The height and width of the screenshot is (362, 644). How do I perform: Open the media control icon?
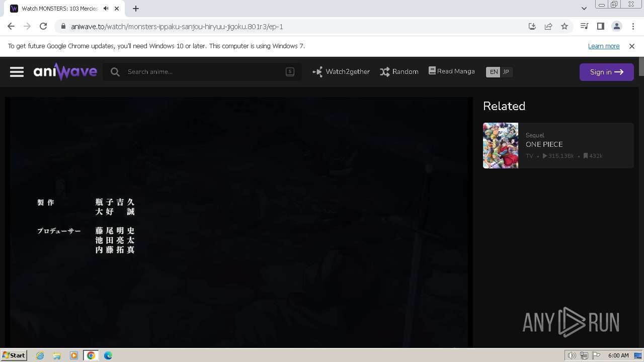coord(584,26)
